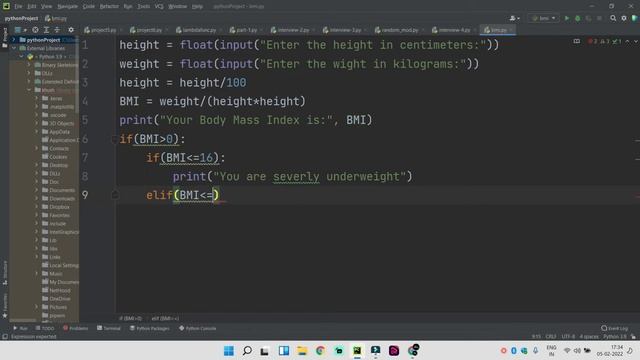640x360 pixels.
Task: Open Windows taskbar search
Action: (x=247, y=351)
